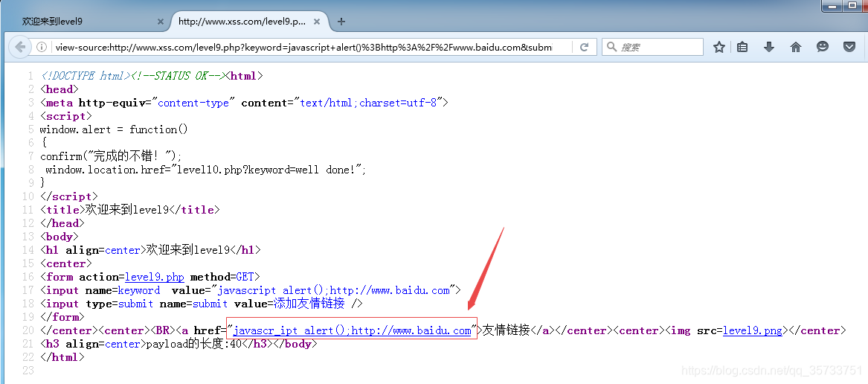Go to home page with house icon

pyautogui.click(x=796, y=47)
